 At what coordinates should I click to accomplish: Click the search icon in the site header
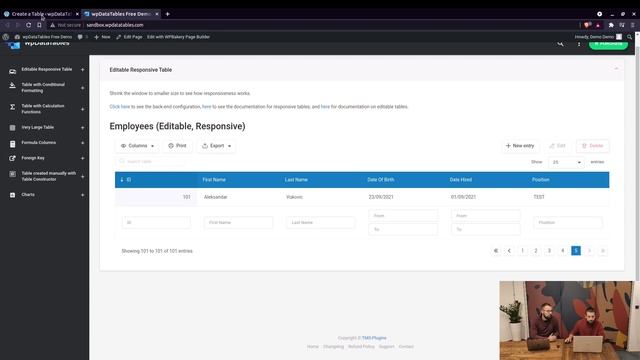tap(560, 44)
